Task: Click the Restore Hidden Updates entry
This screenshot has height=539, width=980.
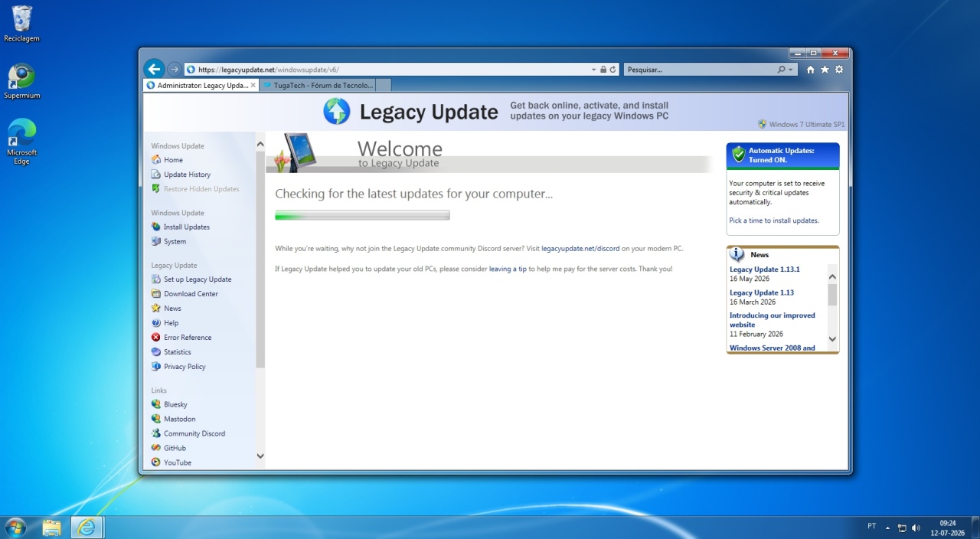Action: tap(195, 189)
